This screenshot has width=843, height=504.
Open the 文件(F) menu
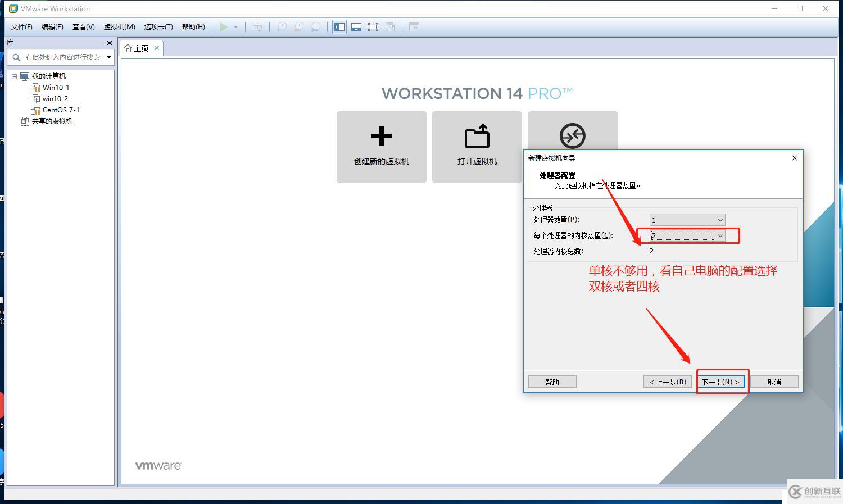(22, 27)
